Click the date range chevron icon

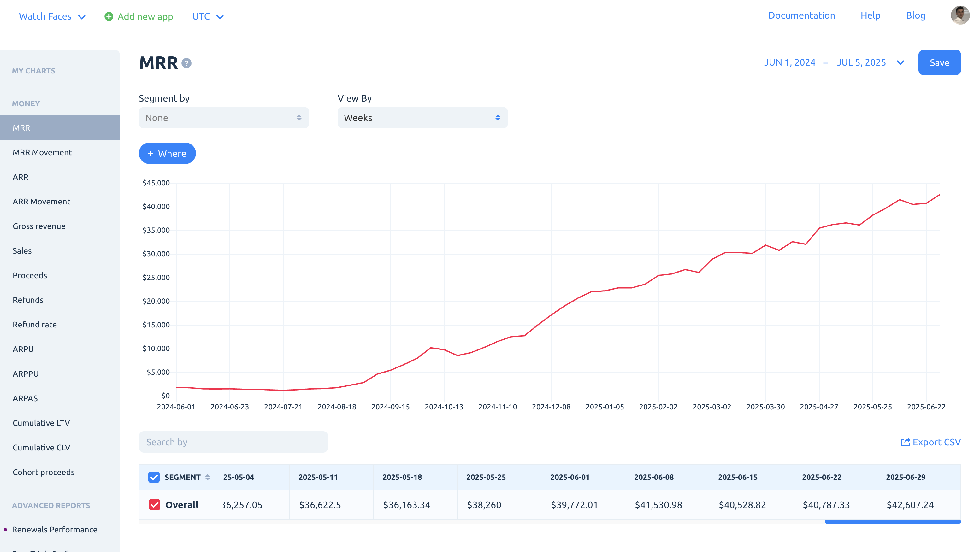[900, 62]
